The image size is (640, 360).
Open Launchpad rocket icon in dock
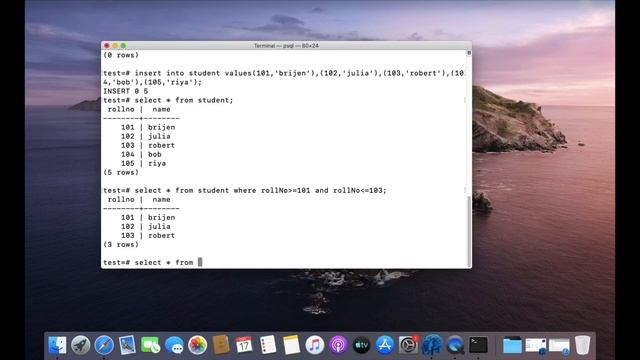(x=80, y=345)
